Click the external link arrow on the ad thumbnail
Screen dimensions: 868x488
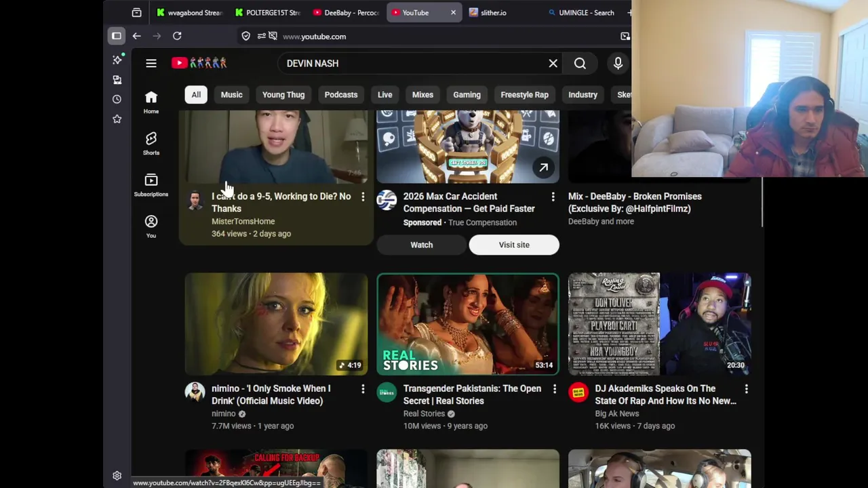543,167
